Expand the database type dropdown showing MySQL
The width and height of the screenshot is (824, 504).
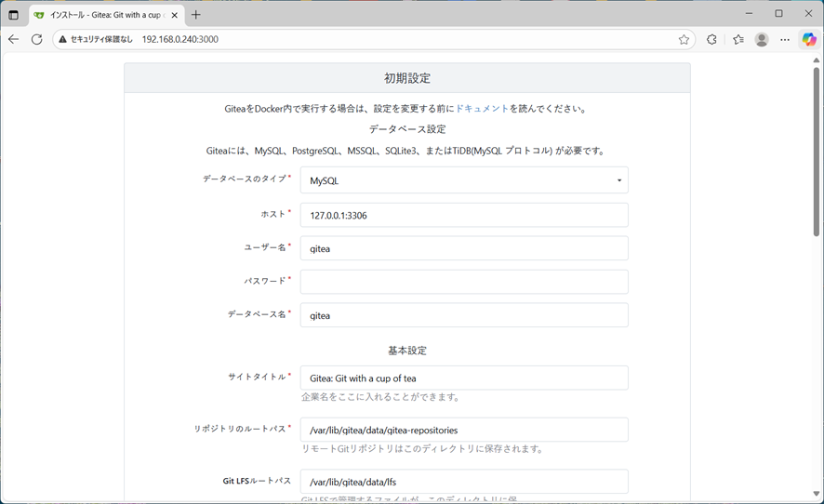point(464,180)
